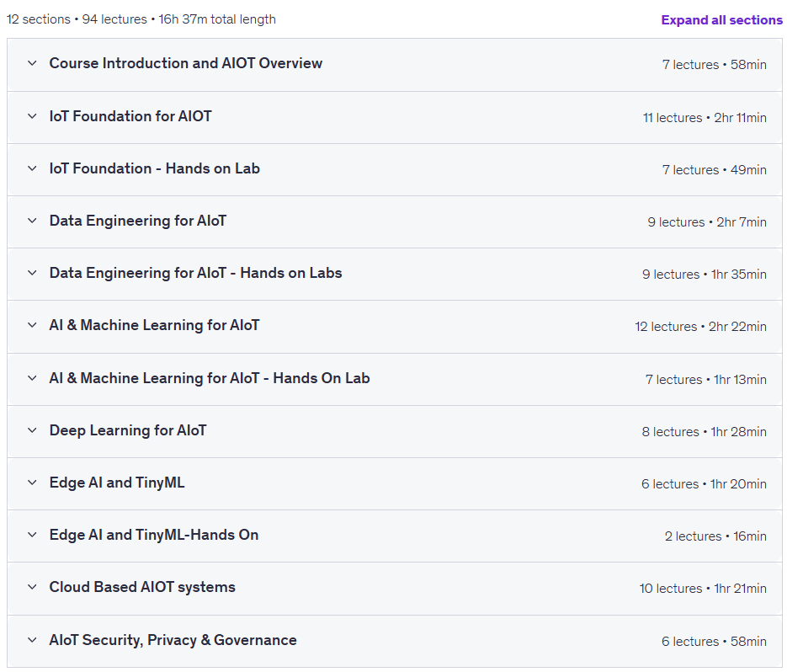
Task: Click '7 lectures • 49min' text
Action: (x=715, y=170)
